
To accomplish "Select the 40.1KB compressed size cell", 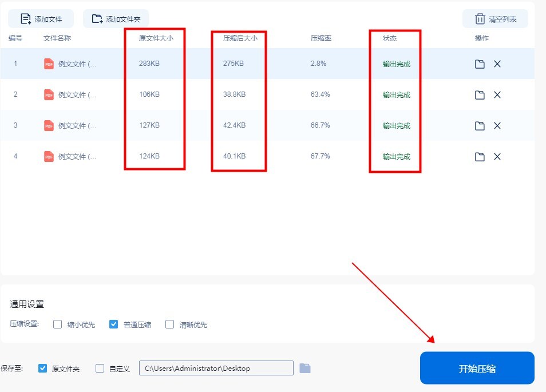I will 234,156.
